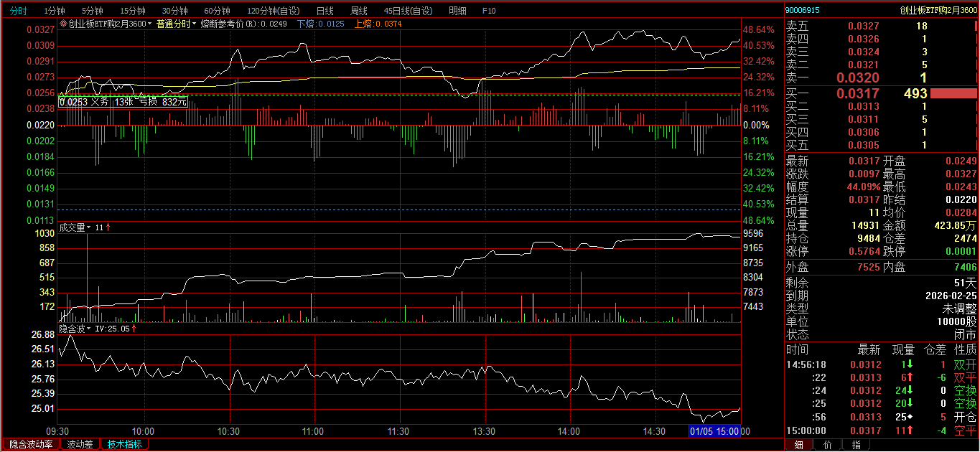This screenshot has width=980, height=452.
Task: Switch to the 分时 intraday chart tab
Action: point(19,11)
